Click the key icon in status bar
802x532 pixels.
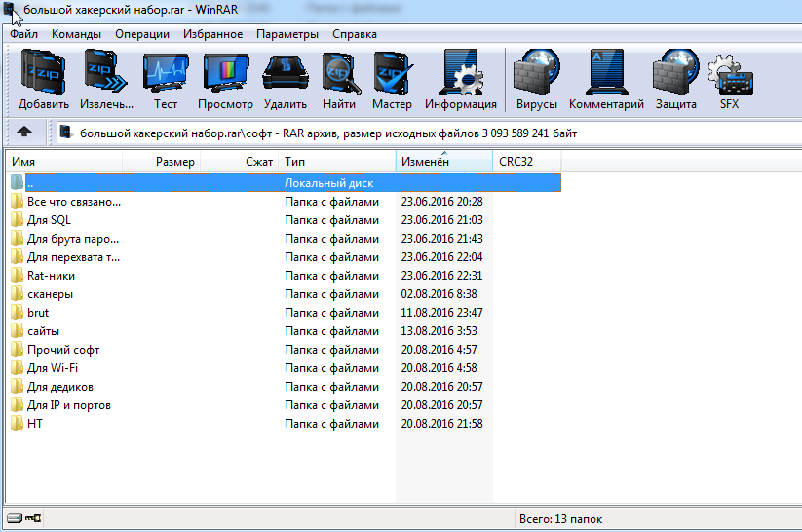(33, 518)
